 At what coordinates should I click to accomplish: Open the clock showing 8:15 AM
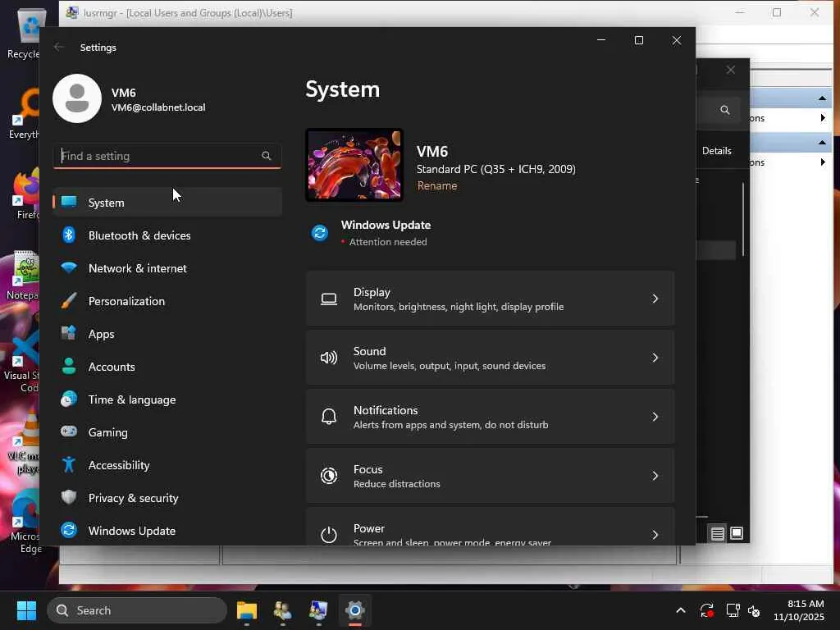coord(799,610)
